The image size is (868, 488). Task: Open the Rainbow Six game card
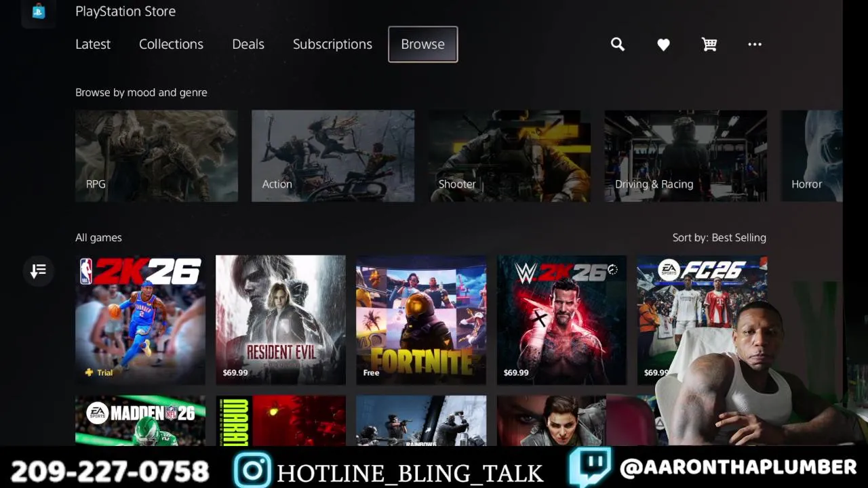tap(421, 420)
